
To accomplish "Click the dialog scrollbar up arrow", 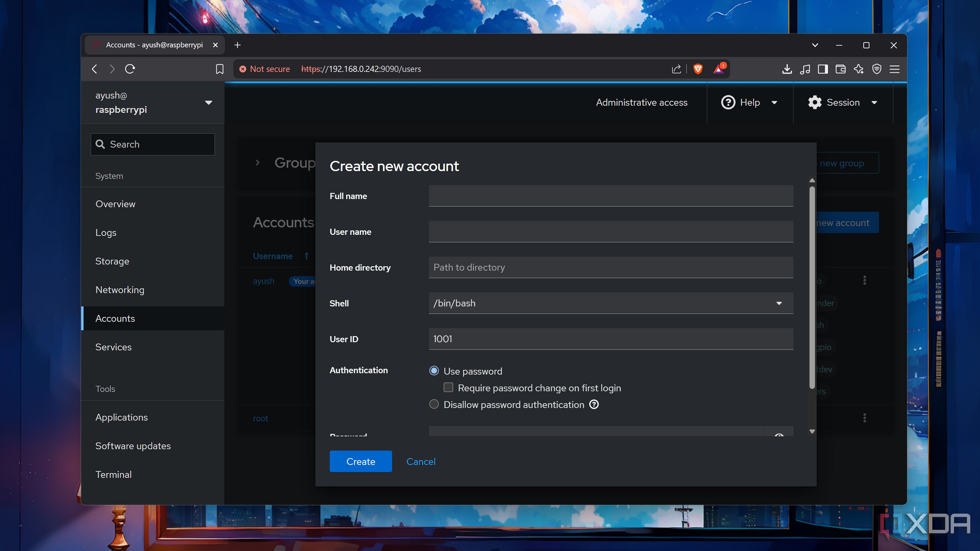I will click(812, 180).
